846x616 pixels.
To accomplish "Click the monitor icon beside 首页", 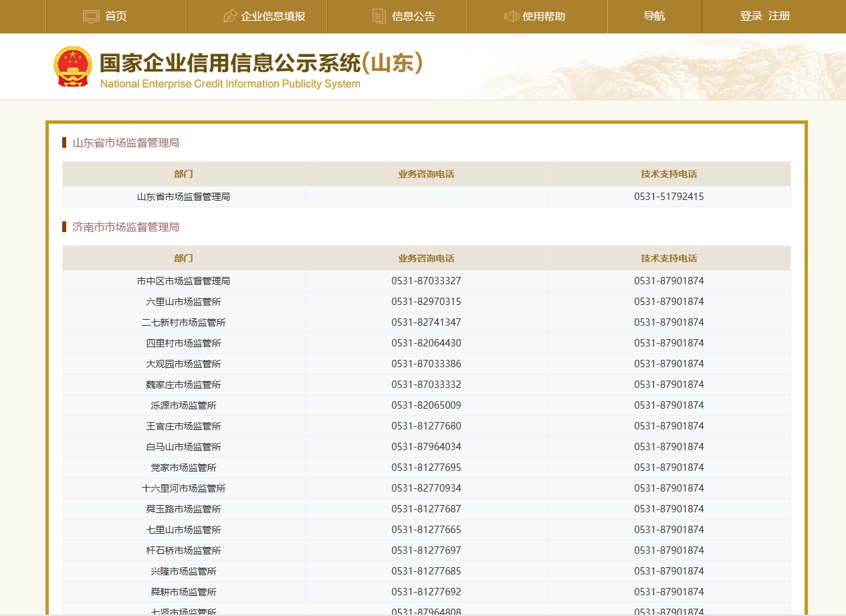I will 91,16.
